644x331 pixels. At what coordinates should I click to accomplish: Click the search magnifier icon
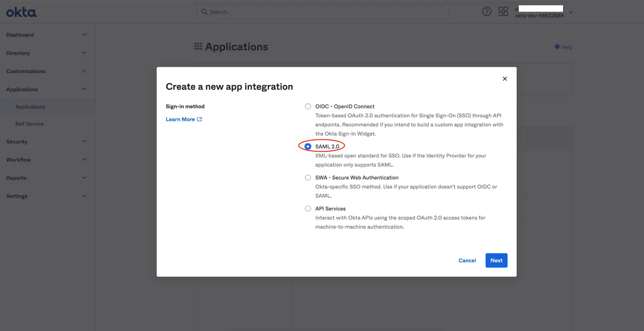coord(204,12)
